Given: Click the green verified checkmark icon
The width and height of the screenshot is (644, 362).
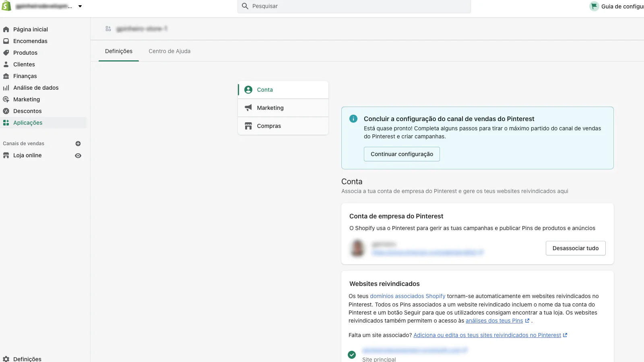Looking at the screenshot, I should point(352,355).
